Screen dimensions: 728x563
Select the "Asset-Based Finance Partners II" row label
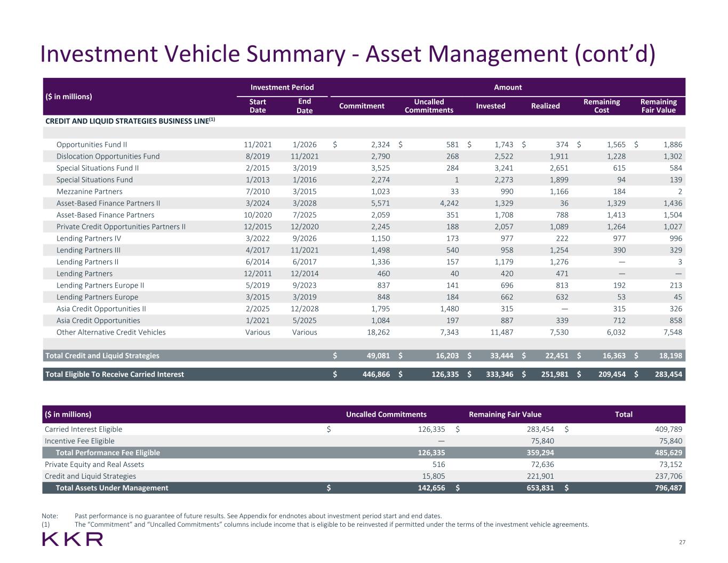pyautogui.click(x=108, y=203)
